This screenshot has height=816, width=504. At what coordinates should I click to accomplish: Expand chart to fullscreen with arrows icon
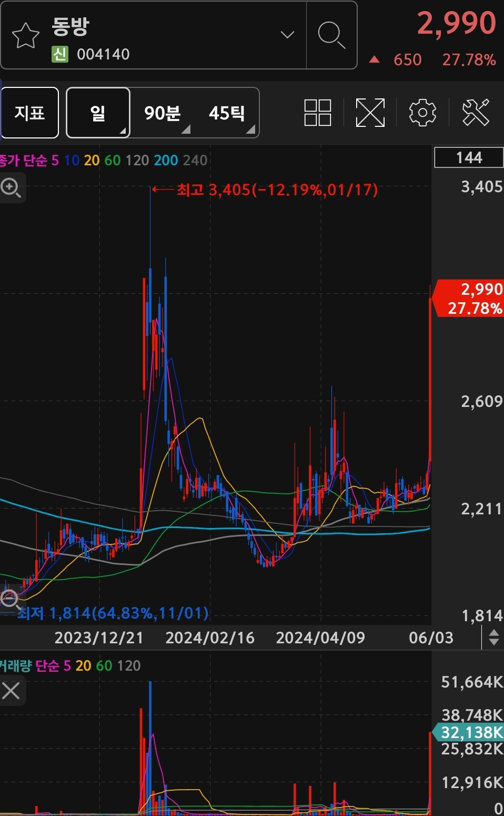(x=370, y=113)
